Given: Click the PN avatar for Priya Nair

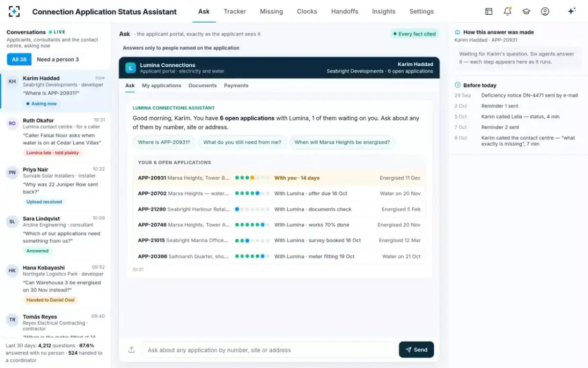Looking at the screenshot, I should click(x=12, y=173).
